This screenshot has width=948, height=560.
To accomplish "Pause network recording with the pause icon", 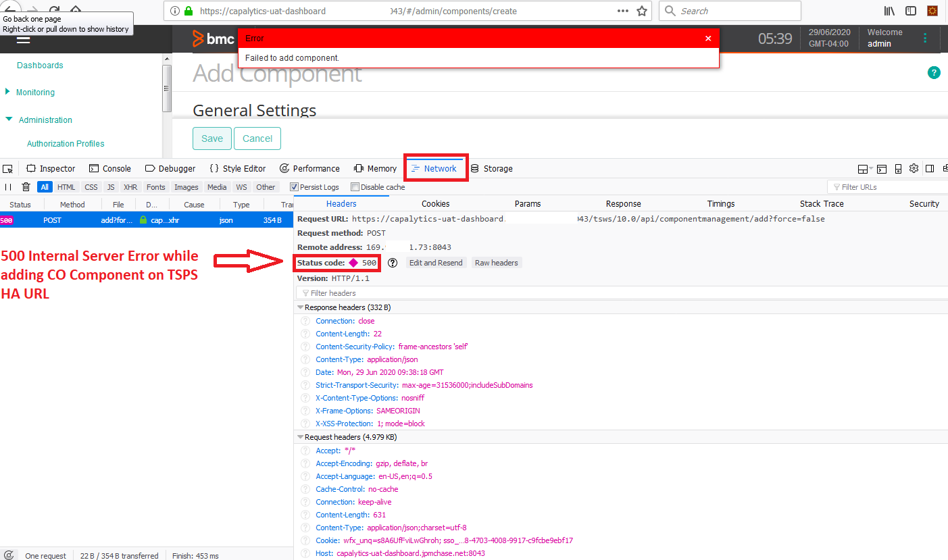I will (9, 187).
